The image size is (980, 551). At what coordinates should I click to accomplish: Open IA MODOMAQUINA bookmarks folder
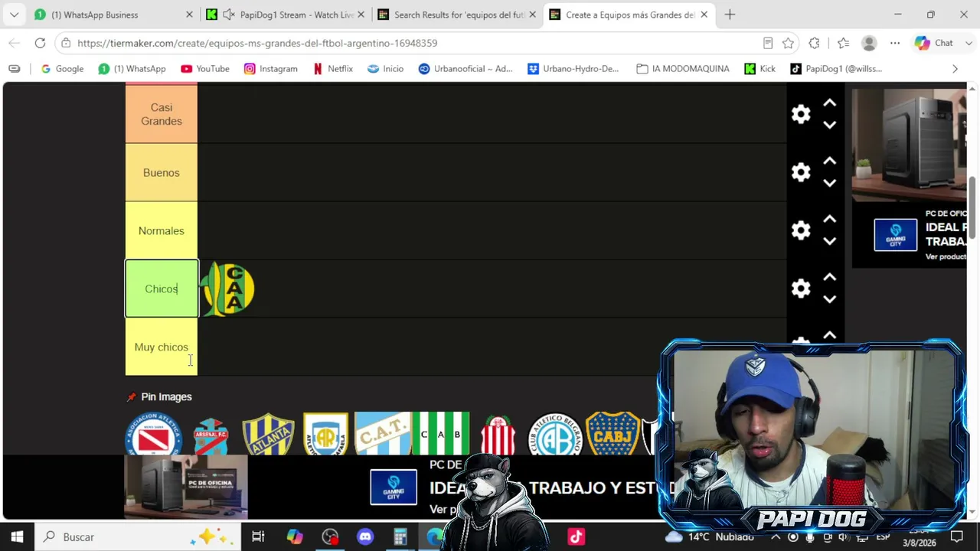(682, 69)
